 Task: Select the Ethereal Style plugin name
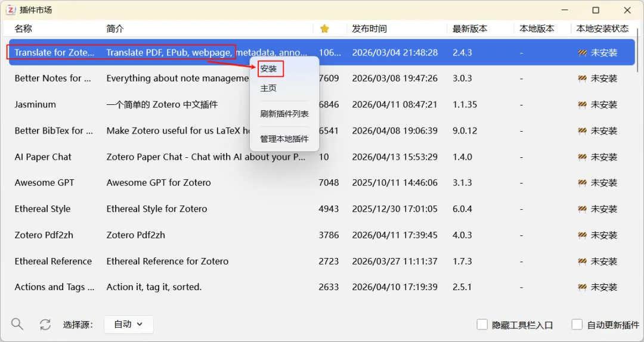[43, 209]
